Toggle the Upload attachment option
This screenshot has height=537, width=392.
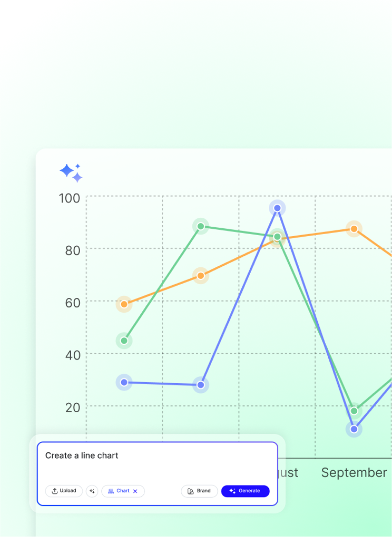pos(64,491)
